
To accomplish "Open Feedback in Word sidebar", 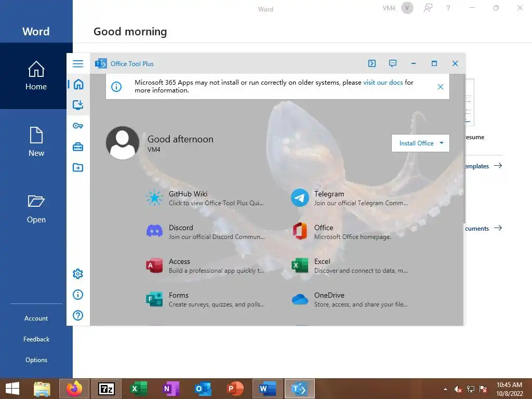I will (36, 339).
